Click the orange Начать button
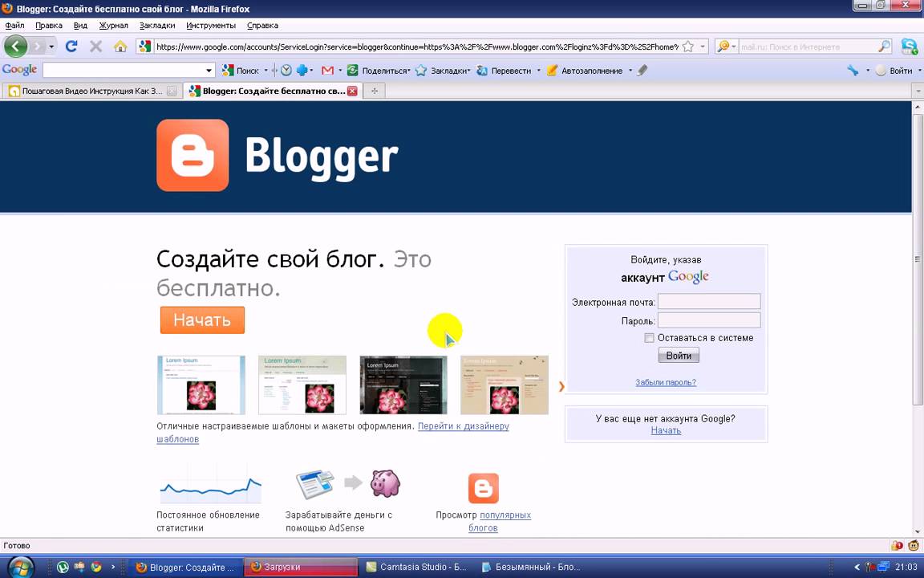Screen dimensions: 924x578 202,320
